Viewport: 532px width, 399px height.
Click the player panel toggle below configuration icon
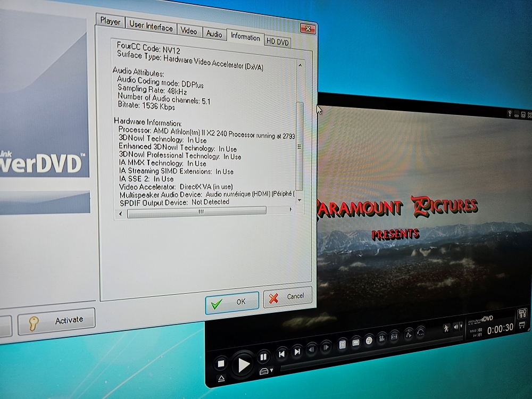coord(522,325)
